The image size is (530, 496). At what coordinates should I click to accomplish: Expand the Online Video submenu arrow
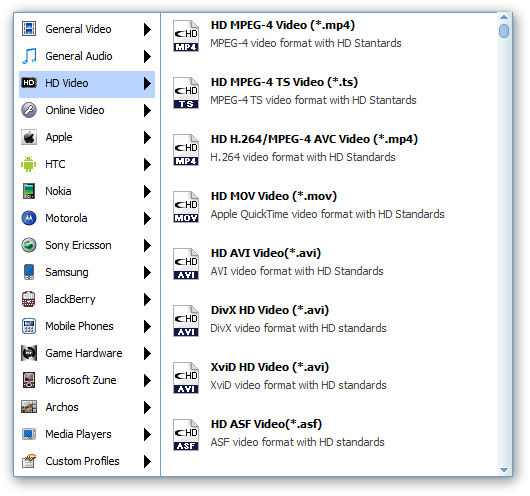(147, 110)
